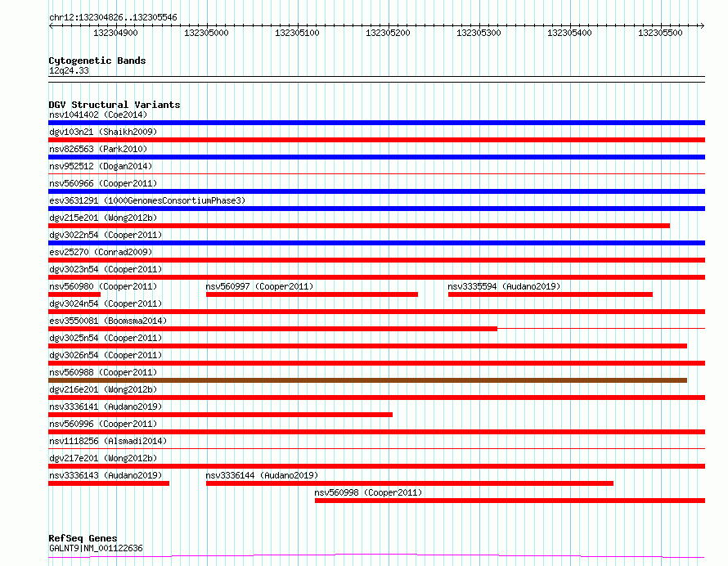
Task: Click the nsv560988 (Cooper2011) label
Action: point(103,372)
